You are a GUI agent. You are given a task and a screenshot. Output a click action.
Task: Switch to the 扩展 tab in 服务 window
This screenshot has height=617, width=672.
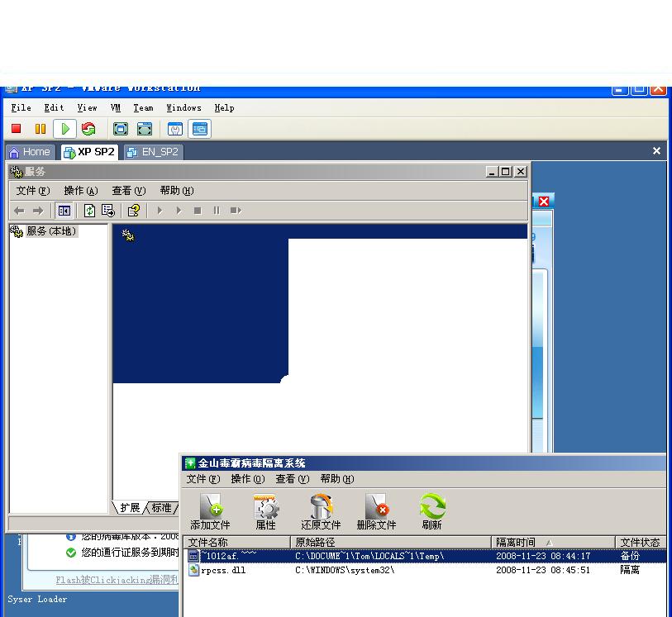(x=130, y=508)
